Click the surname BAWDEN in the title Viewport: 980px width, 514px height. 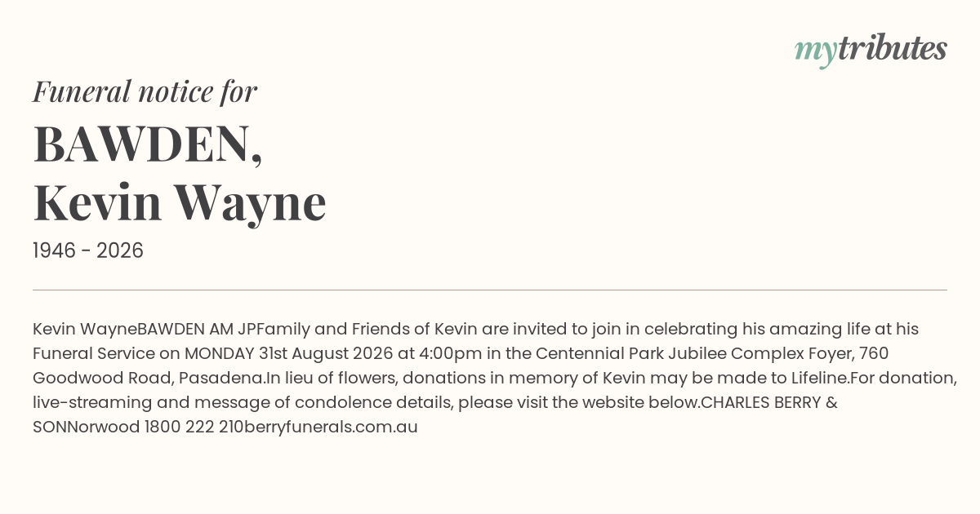[x=148, y=145]
